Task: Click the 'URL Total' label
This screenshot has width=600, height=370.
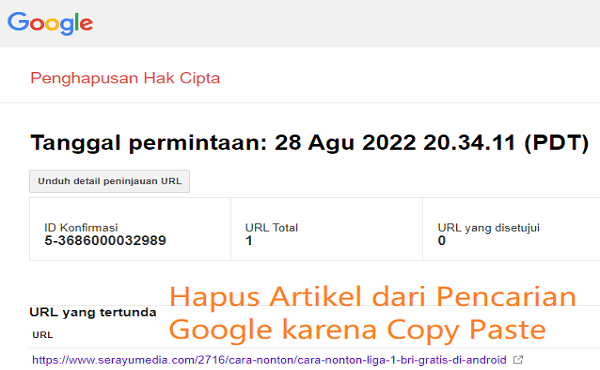Action: 271,228
